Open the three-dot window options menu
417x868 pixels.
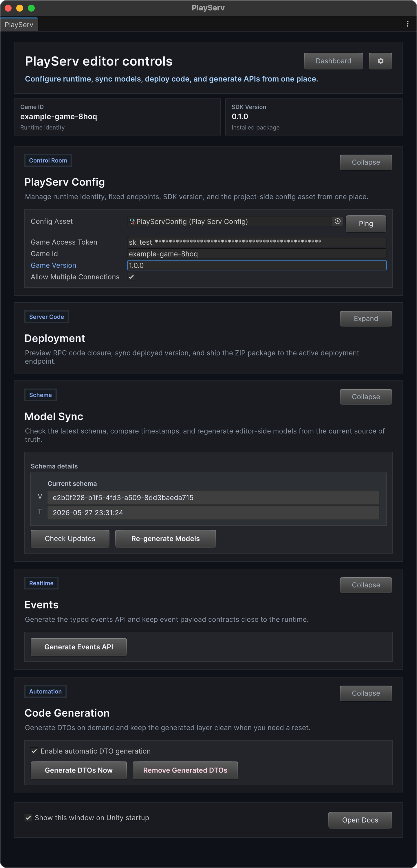click(407, 24)
